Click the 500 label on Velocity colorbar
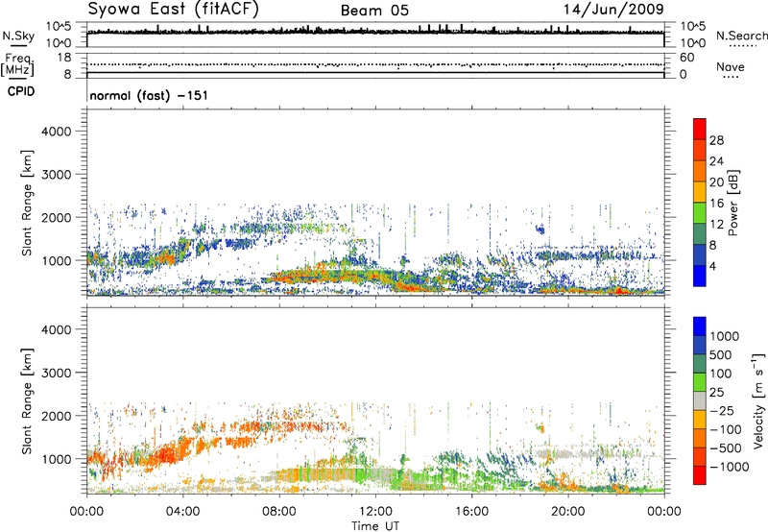Image resolution: width=768 pixels, height=532 pixels. 721,355
